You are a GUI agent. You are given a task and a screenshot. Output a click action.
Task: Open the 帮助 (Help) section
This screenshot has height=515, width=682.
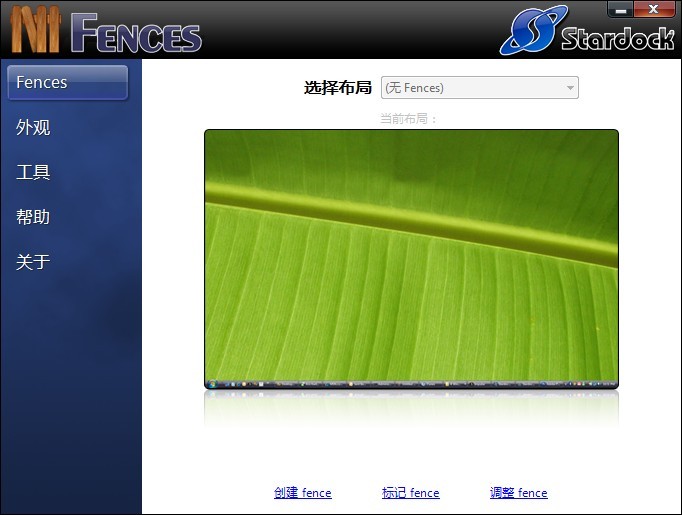[x=34, y=217]
